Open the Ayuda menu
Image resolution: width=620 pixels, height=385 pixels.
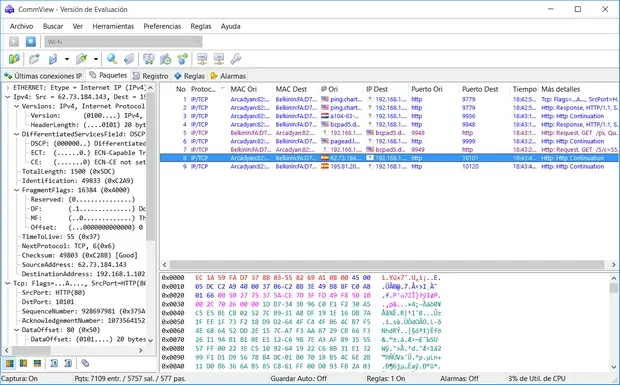(231, 26)
